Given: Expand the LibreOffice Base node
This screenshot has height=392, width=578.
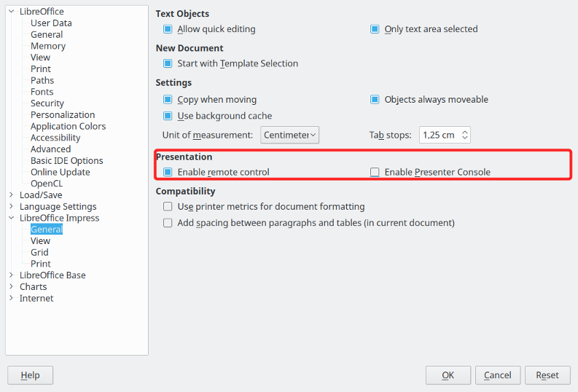Looking at the screenshot, I should [x=11, y=275].
